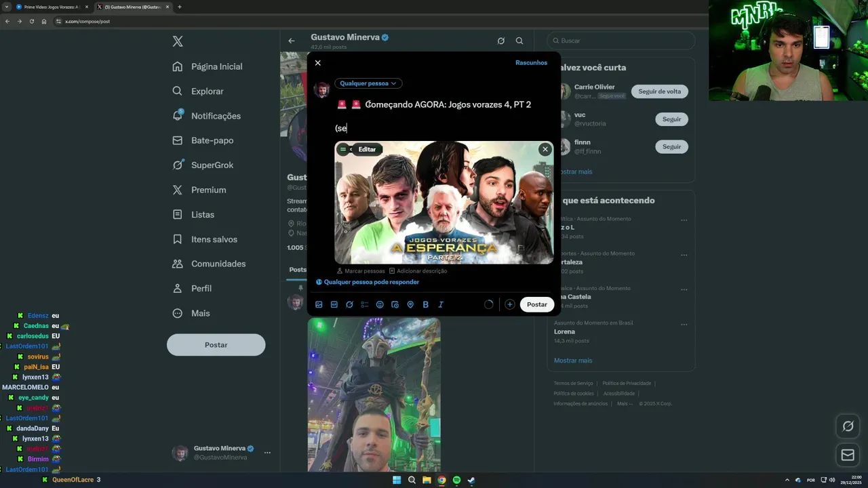The width and height of the screenshot is (868, 488).
Task: Open Perfil in sidebar
Action: [x=192, y=289]
